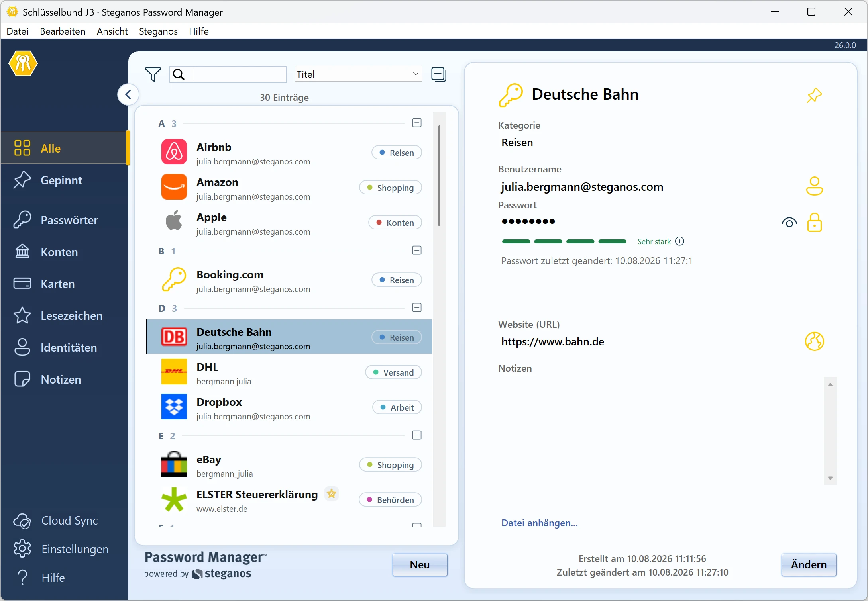Select the ELSTER green star logo
The height and width of the screenshot is (601, 868).
(x=174, y=499)
